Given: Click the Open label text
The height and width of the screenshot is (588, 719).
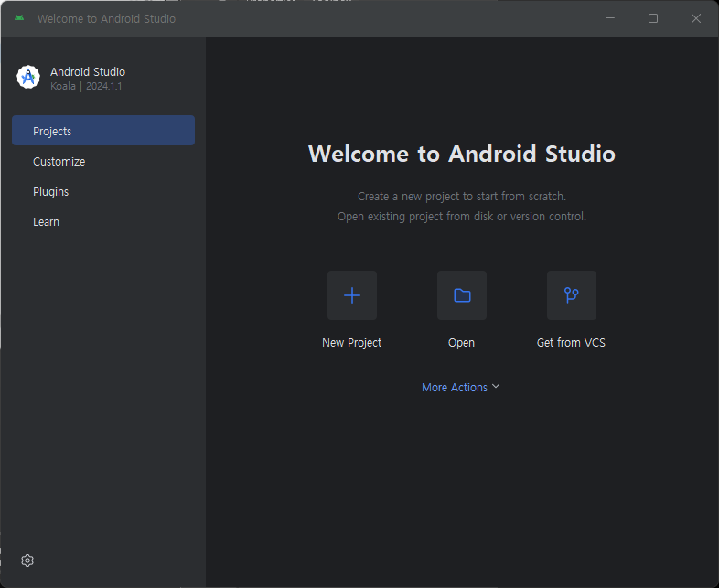Looking at the screenshot, I should pyautogui.click(x=461, y=343).
